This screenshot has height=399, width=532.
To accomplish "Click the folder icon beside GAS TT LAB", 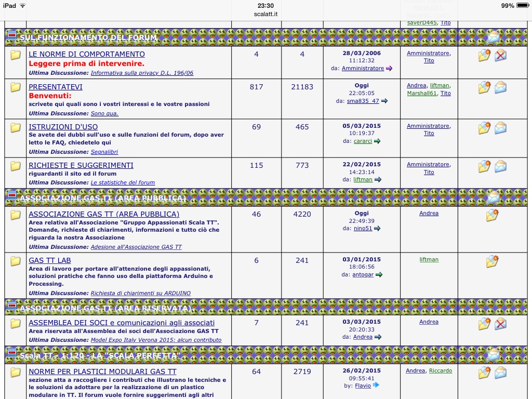I will click(15, 261).
